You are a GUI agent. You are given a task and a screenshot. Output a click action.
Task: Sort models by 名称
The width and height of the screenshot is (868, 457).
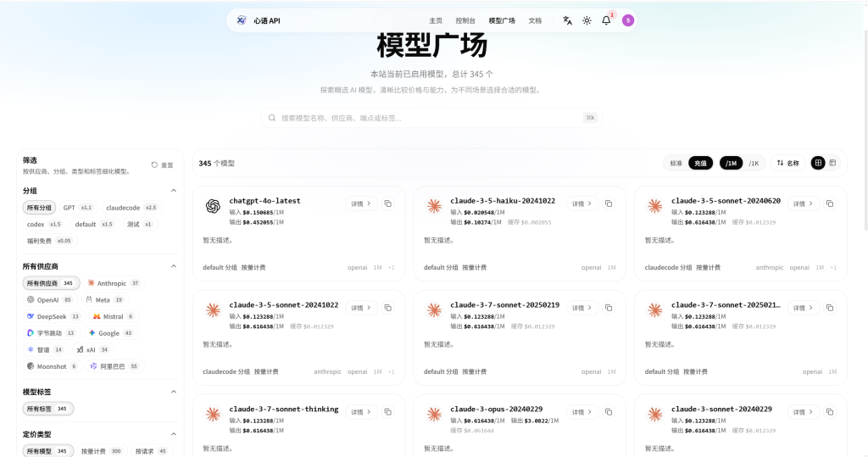coord(787,163)
